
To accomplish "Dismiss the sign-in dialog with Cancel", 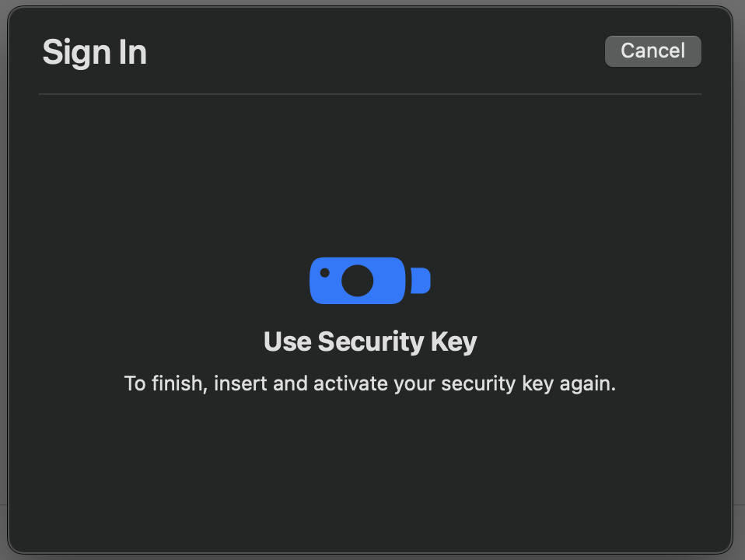I will pos(652,51).
